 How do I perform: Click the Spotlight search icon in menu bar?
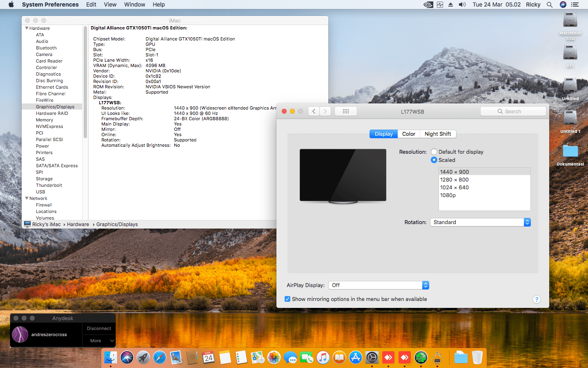pyautogui.click(x=550, y=4)
